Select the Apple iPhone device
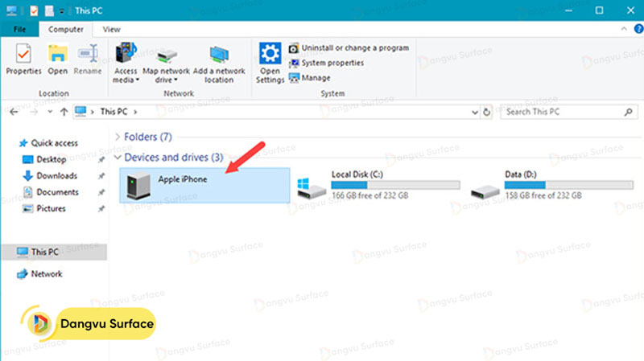This screenshot has height=361, width=644. (204, 186)
